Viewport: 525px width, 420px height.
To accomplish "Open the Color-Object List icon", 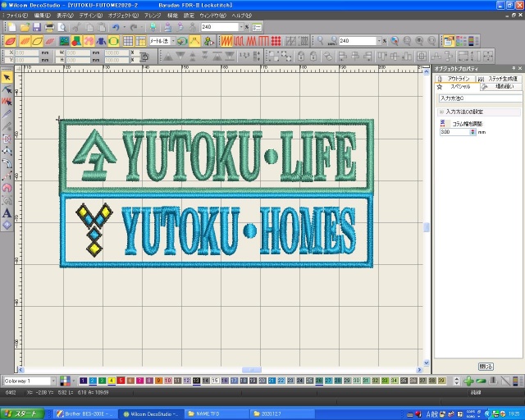I will [461, 41].
